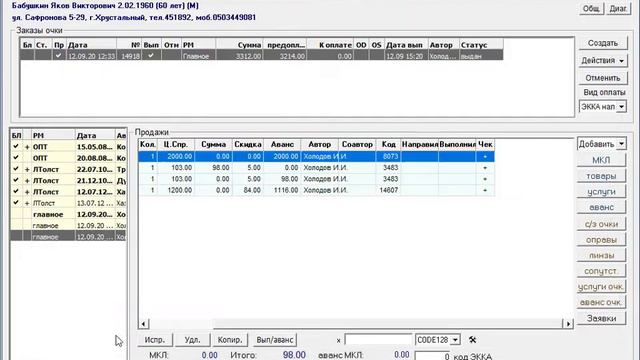Toggle БЛ checkmark for ЛТолст 13.07.12 row
The height and width of the screenshot is (360, 640).
click(x=16, y=202)
